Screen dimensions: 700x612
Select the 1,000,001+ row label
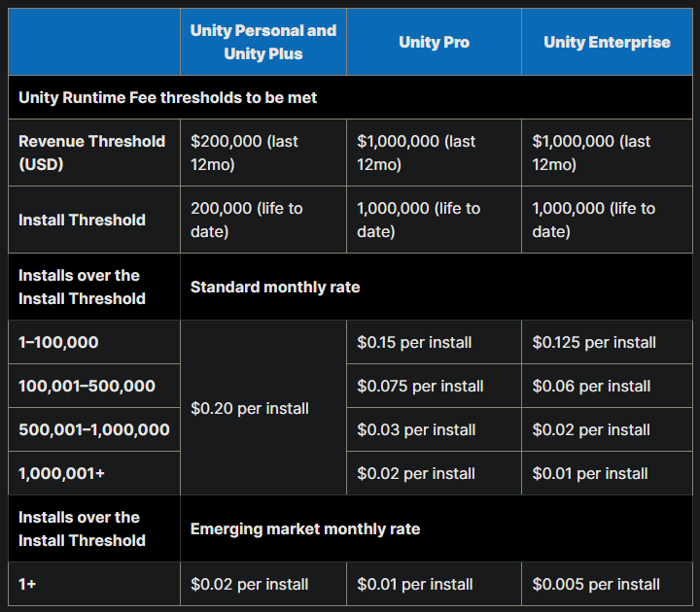(x=94, y=473)
